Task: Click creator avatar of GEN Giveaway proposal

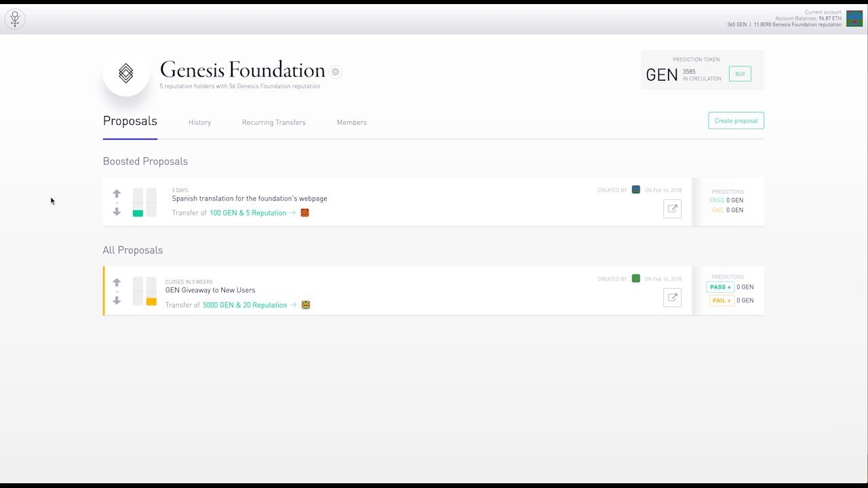Action: 636,279
